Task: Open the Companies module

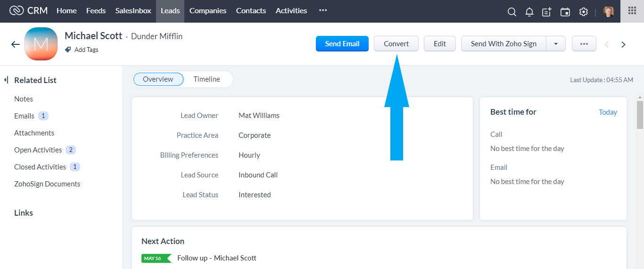Action: point(208,10)
